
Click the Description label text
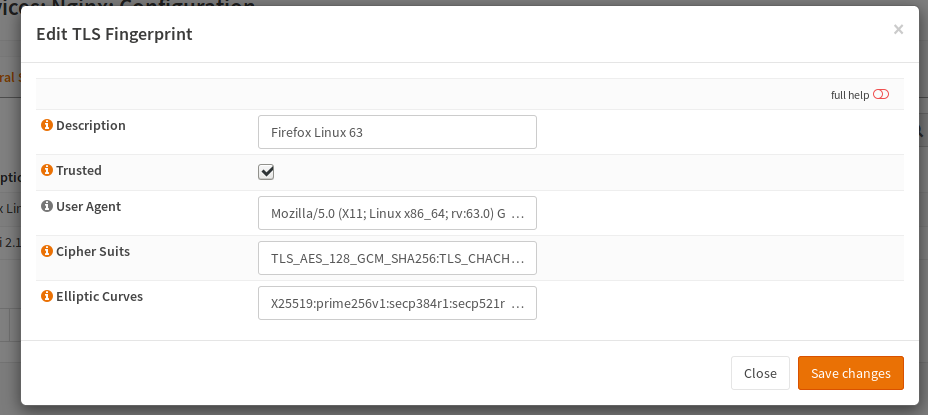(x=91, y=126)
